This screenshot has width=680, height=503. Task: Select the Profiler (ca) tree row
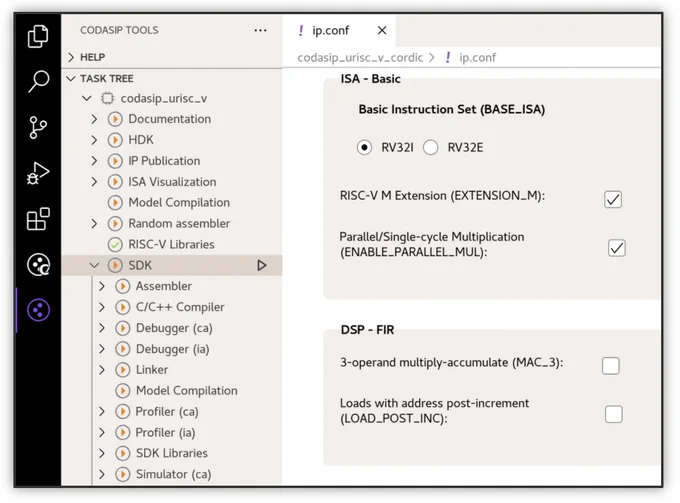click(172, 412)
